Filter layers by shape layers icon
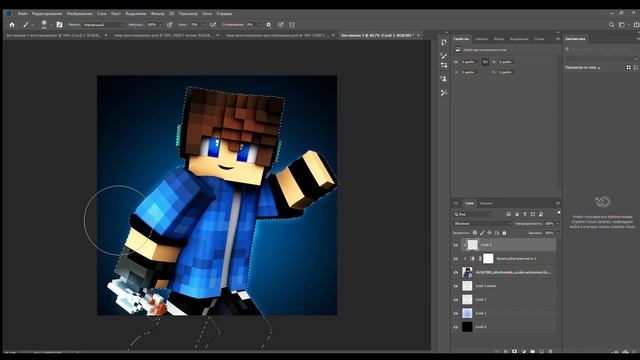This screenshot has height=360, width=640. (x=533, y=214)
